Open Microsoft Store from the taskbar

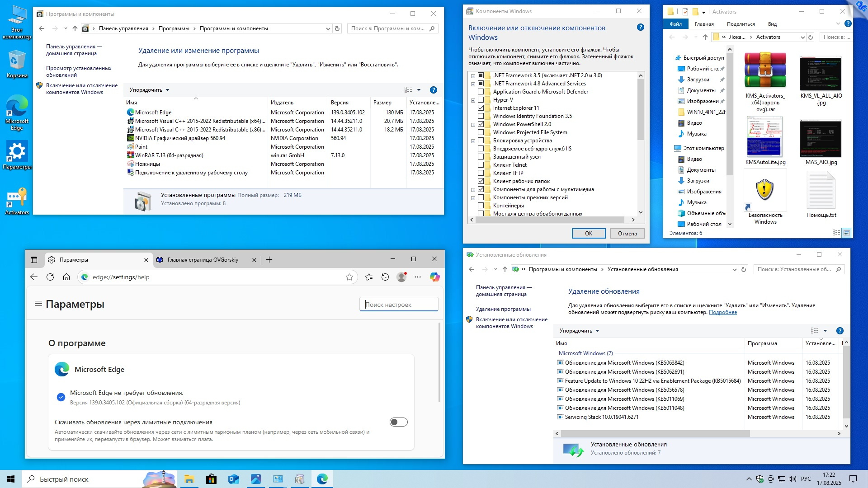211,479
